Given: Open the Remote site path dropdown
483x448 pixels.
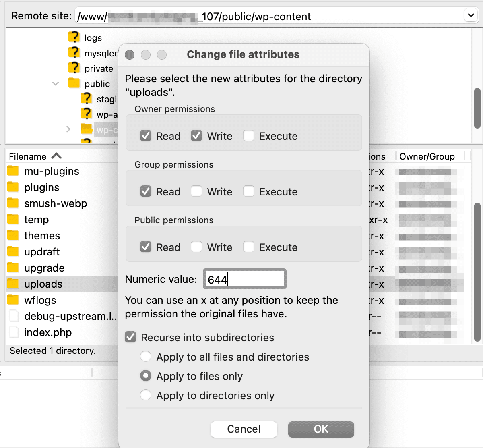Looking at the screenshot, I should [x=471, y=16].
